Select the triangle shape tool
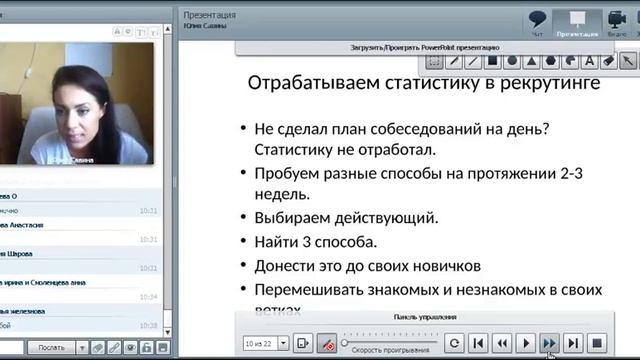 coord(531,61)
